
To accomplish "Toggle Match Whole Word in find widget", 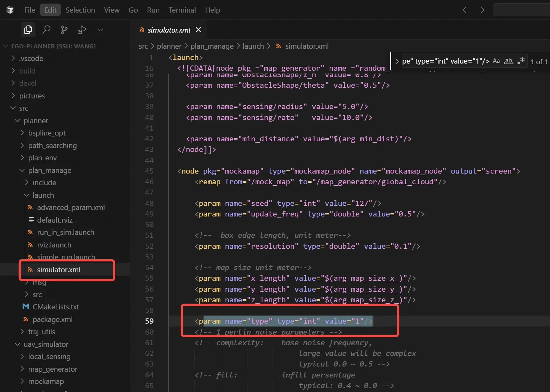I will [509, 61].
